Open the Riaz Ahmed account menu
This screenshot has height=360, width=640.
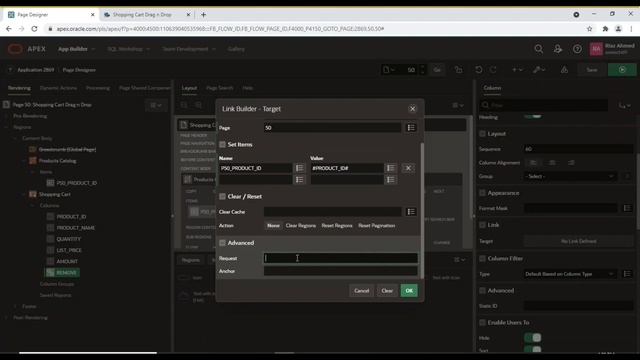(x=612, y=49)
